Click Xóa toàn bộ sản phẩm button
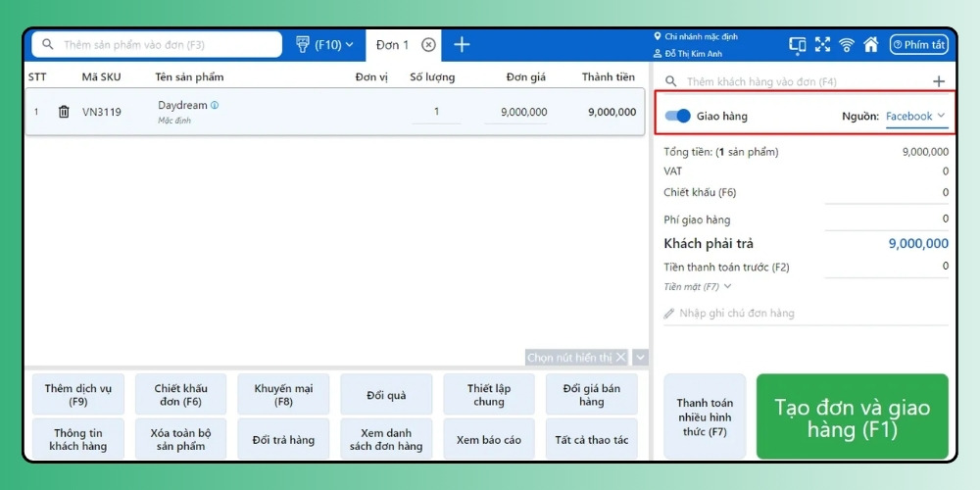980x490 pixels. 180,439
